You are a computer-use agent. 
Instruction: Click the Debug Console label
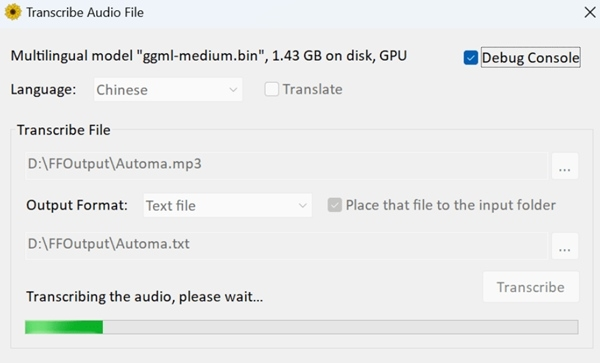[x=530, y=58]
